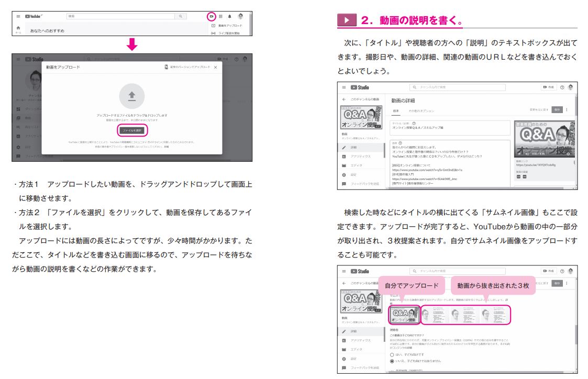Click the notifications bell in YouTube home header
The image size is (588, 379).
point(229,17)
